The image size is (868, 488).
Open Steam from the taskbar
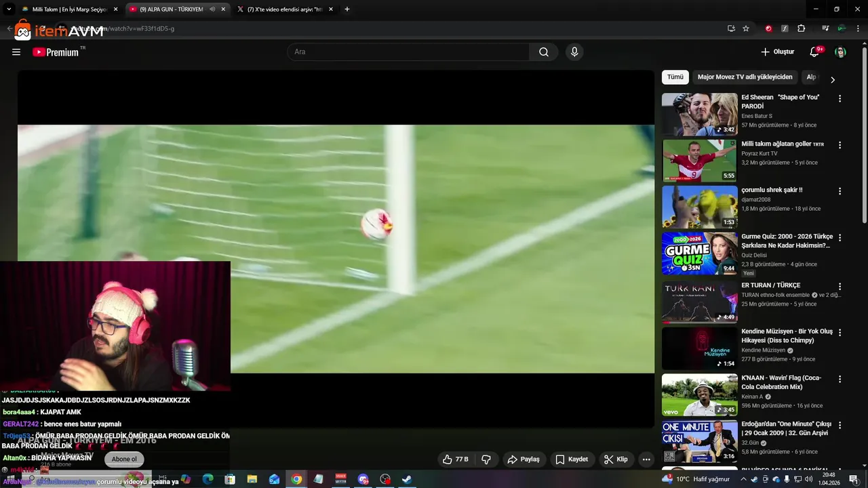(x=407, y=479)
